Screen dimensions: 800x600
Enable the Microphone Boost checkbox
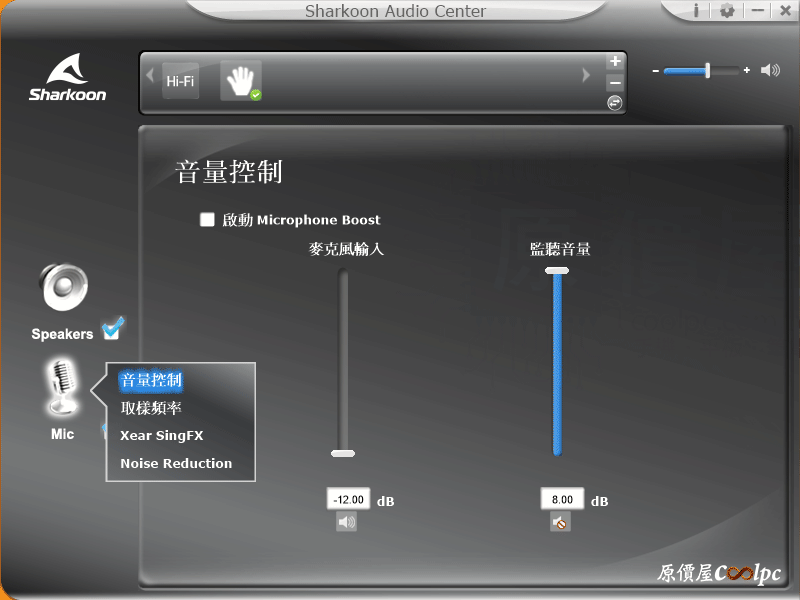207,219
